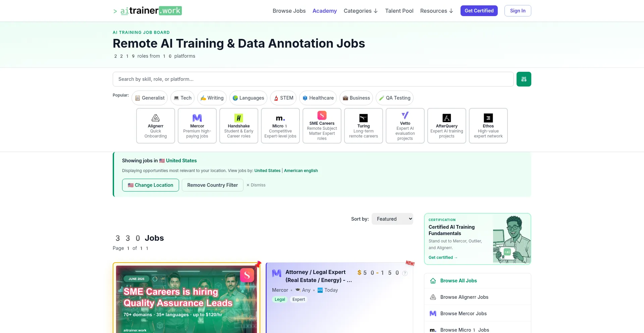Open Browse Jobs in the navigation
Image resolution: width=644 pixels, height=333 pixels.
[289, 11]
